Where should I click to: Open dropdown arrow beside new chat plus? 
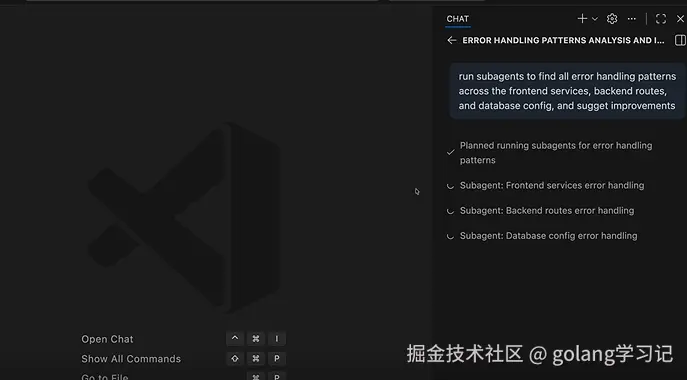tap(595, 19)
